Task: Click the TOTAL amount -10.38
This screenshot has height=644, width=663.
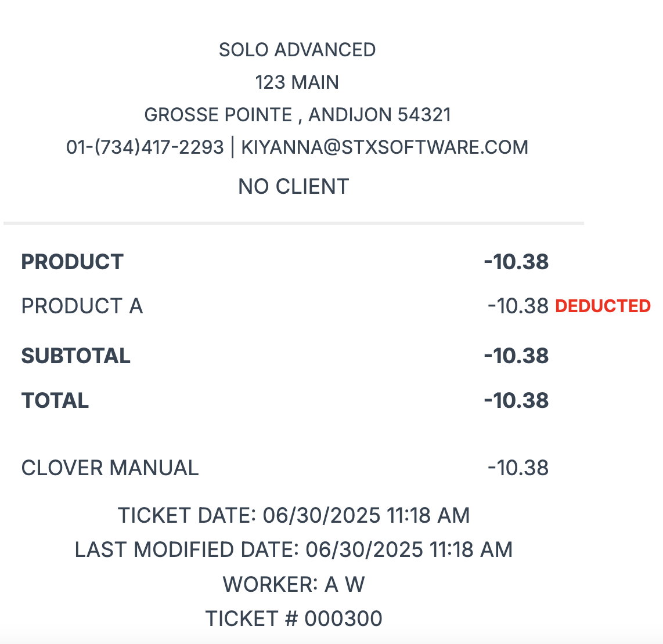Action: tap(516, 400)
